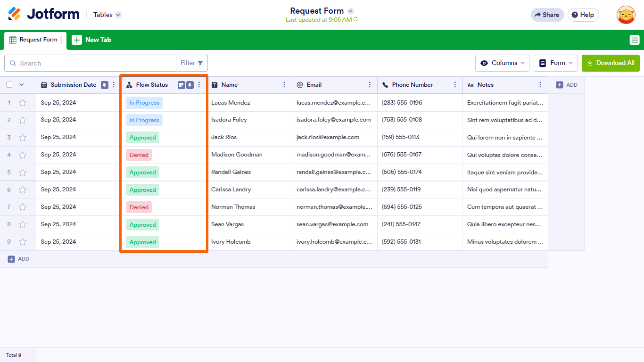The width and height of the screenshot is (644, 362).
Task: Star the Ivory Holcomb row
Action: pyautogui.click(x=22, y=242)
